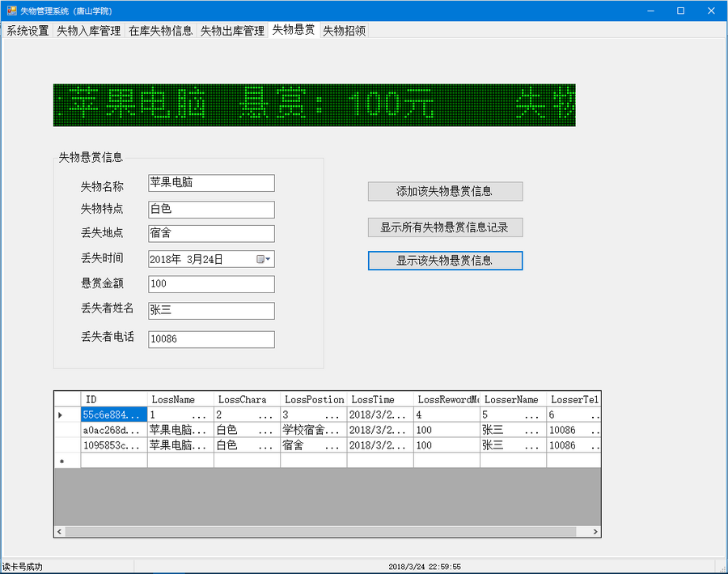Image resolution: width=728 pixels, height=574 pixels.
Task: Select the 在库失物信息 tab
Action: 159,31
